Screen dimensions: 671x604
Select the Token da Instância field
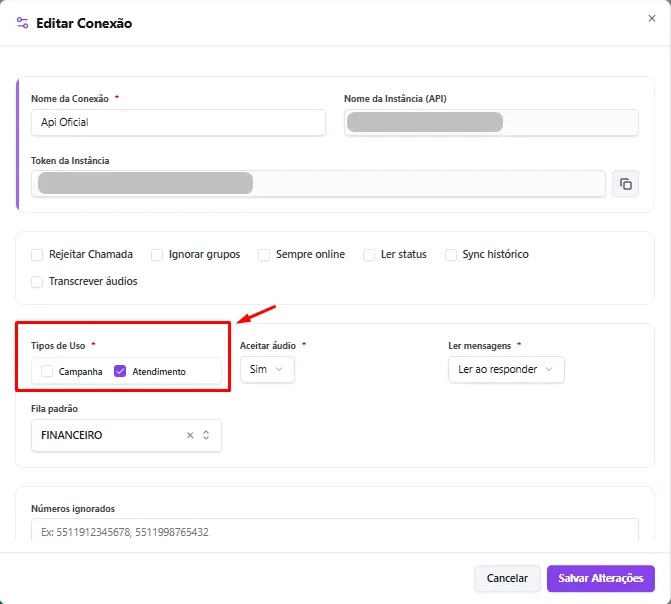tap(318, 184)
